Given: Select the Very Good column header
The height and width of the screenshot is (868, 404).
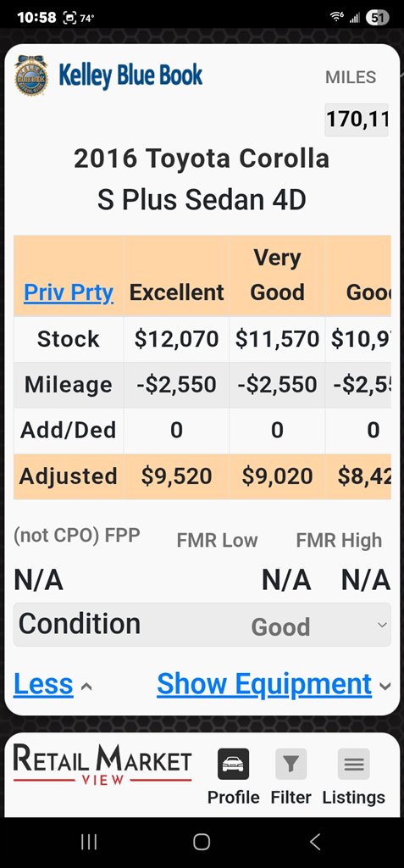Looking at the screenshot, I should (x=277, y=275).
